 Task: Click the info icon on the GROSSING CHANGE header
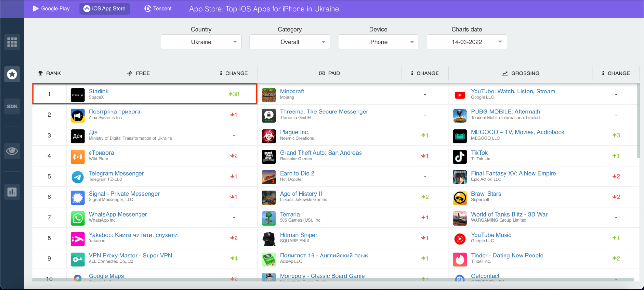click(x=603, y=73)
